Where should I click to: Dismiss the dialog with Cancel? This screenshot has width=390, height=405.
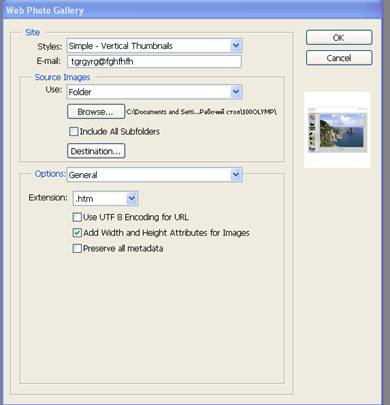[339, 58]
